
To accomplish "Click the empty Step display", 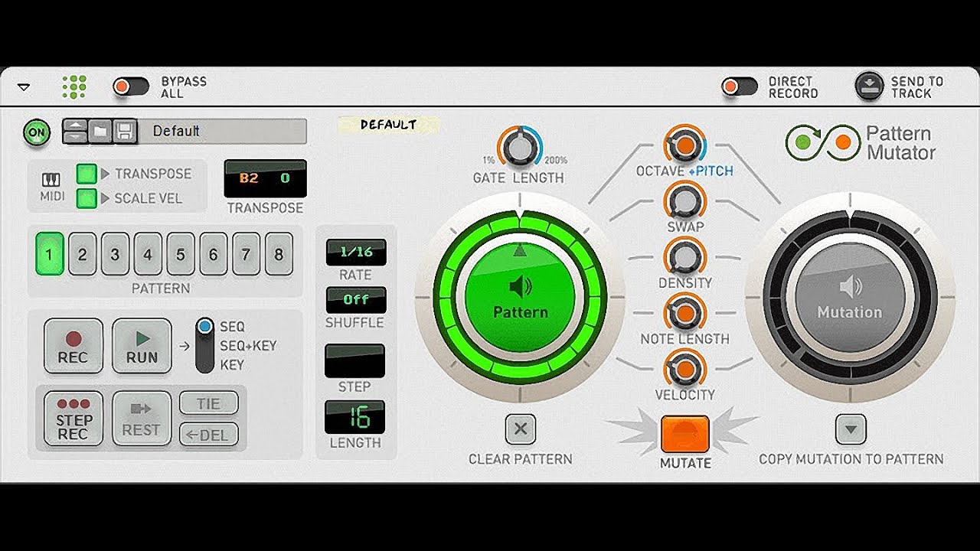I will pyautogui.click(x=354, y=361).
